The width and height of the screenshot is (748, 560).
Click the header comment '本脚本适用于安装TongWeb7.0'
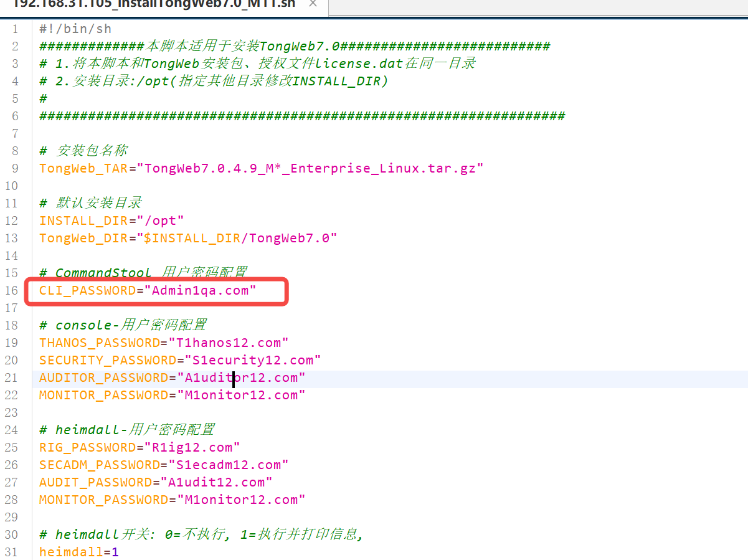pyautogui.click(x=243, y=46)
